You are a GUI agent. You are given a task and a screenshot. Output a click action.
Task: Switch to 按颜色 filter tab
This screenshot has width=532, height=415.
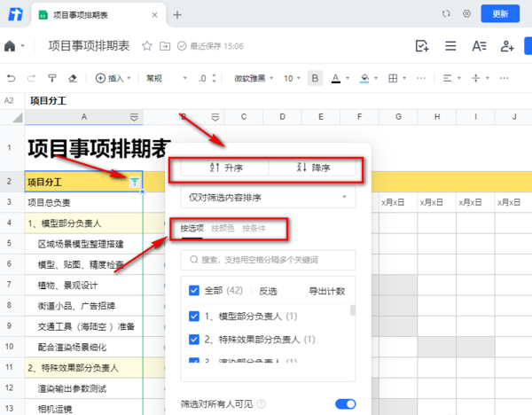click(222, 229)
